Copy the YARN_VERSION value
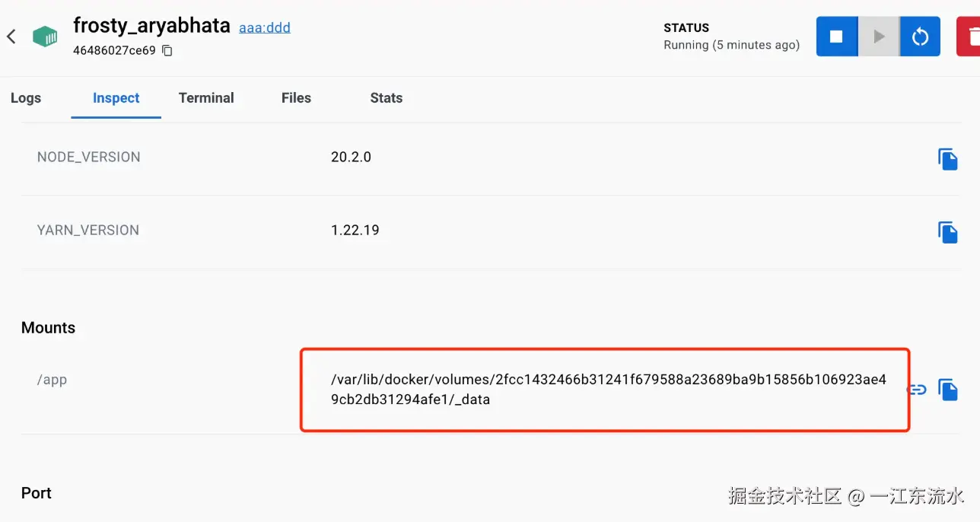 point(947,232)
